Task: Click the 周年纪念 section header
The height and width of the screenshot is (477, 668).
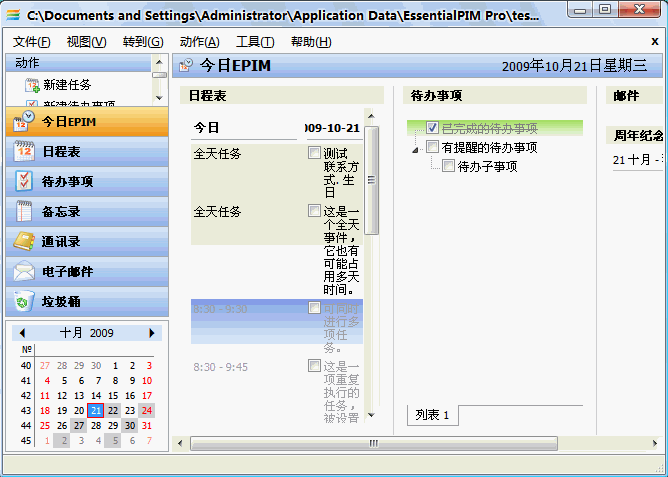Action: (x=635, y=135)
